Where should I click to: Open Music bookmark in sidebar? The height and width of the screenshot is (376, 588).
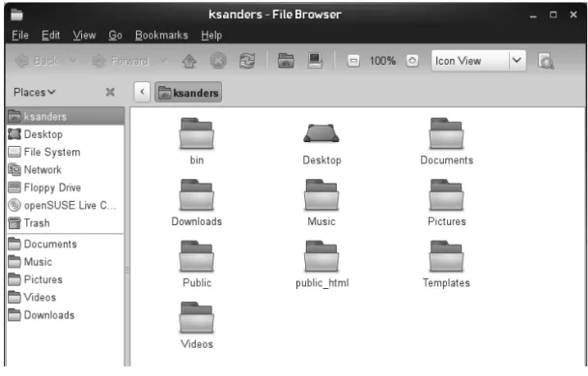pos(66,262)
